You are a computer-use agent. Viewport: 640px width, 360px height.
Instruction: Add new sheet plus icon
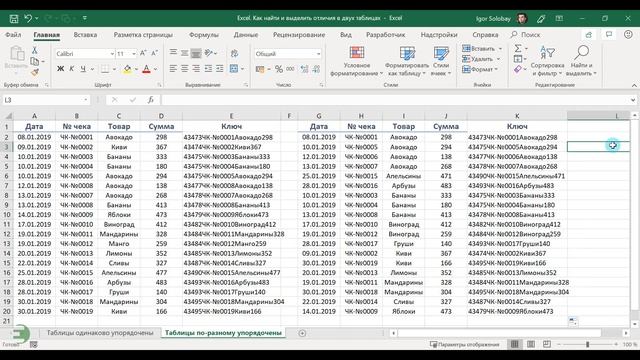(x=302, y=333)
